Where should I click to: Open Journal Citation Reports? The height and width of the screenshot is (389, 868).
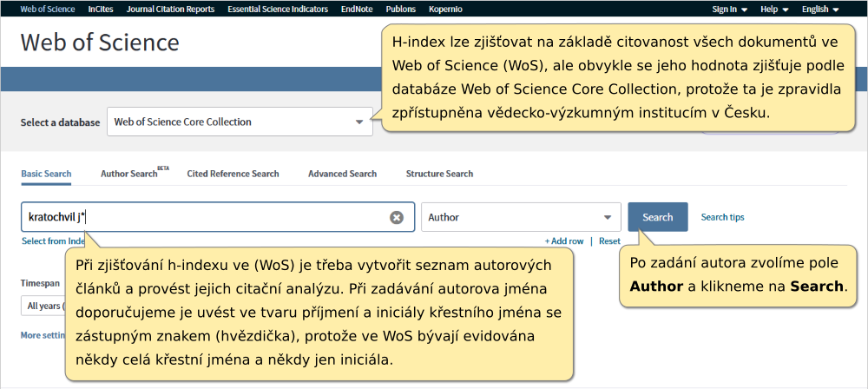click(x=170, y=9)
